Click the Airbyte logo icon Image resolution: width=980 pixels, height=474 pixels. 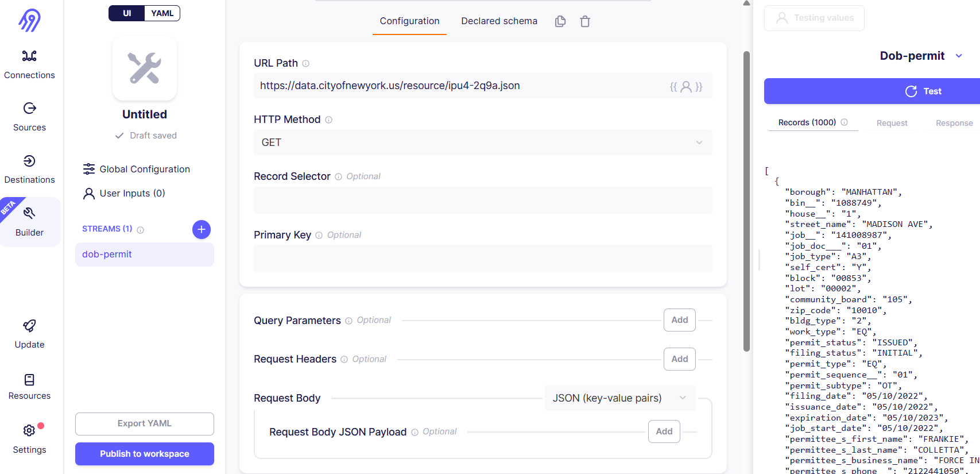tap(29, 20)
